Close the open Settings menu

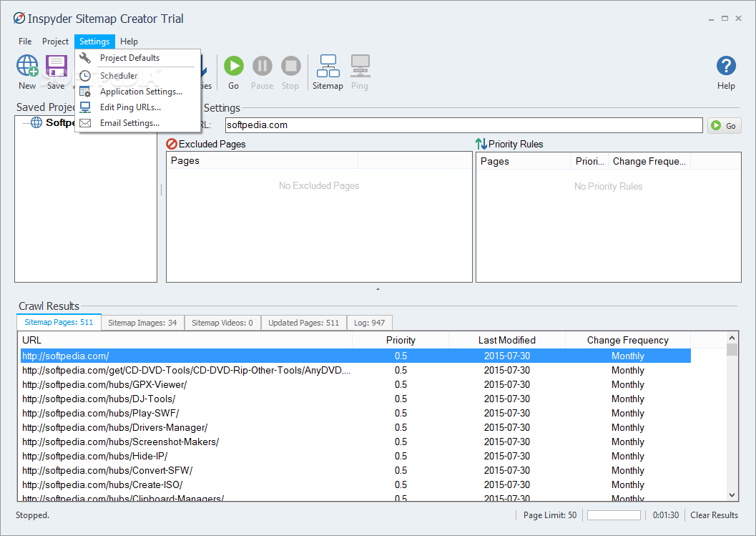click(94, 42)
